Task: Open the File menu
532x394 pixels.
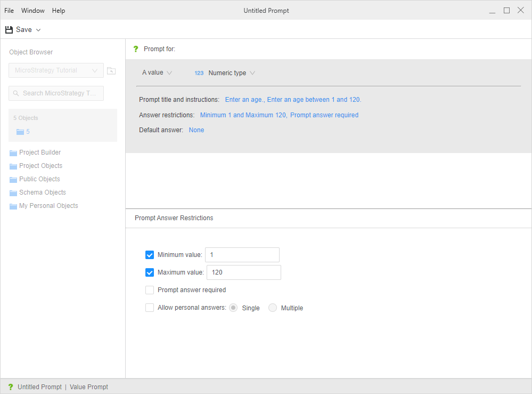Action: coord(9,11)
